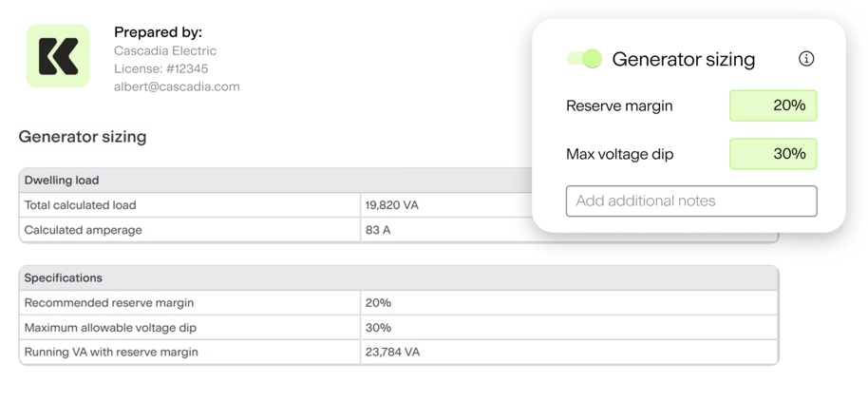Click the 23,784 VA running value
The image size is (868, 402).
tap(392, 353)
